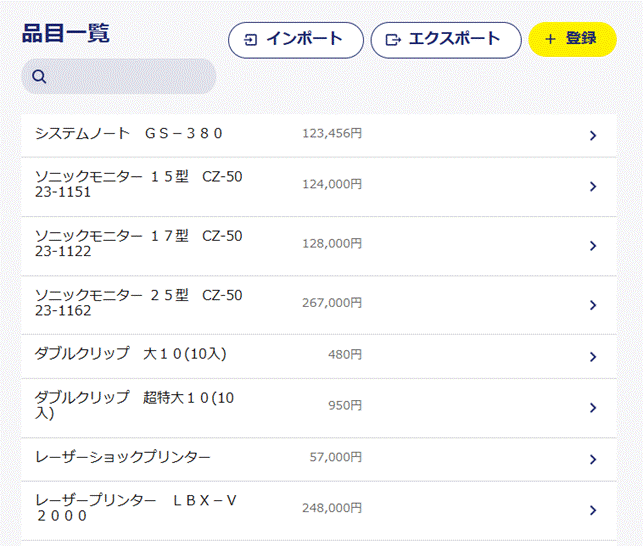
Task: Select item レーザープリンター LBX-V 2000
Action: (x=136, y=507)
